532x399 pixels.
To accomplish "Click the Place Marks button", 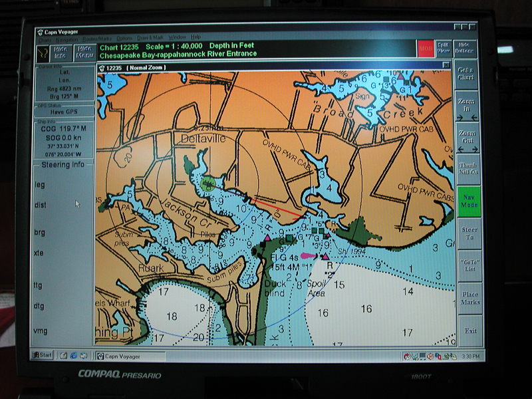I will pyautogui.click(x=470, y=298).
